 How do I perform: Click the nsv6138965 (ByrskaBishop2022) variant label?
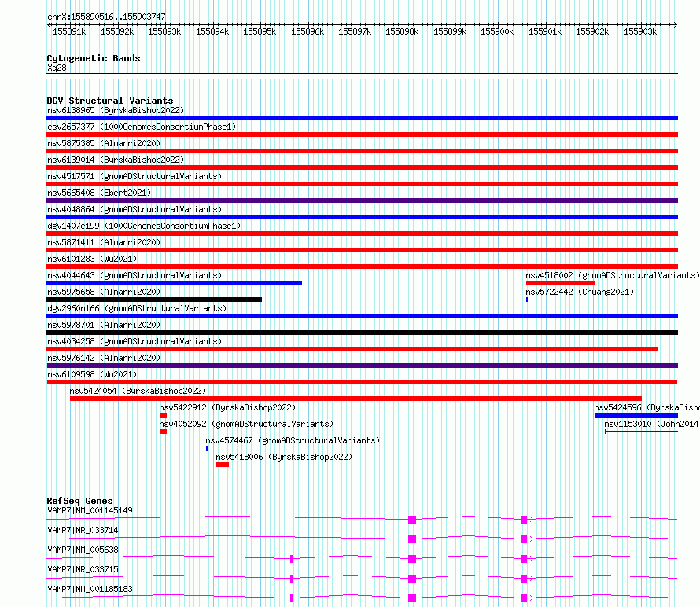tap(116, 110)
